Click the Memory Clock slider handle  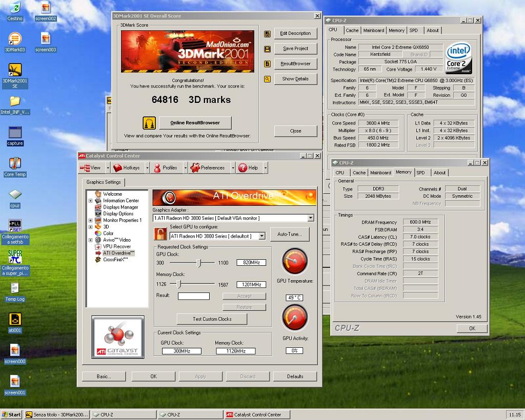click(x=179, y=284)
